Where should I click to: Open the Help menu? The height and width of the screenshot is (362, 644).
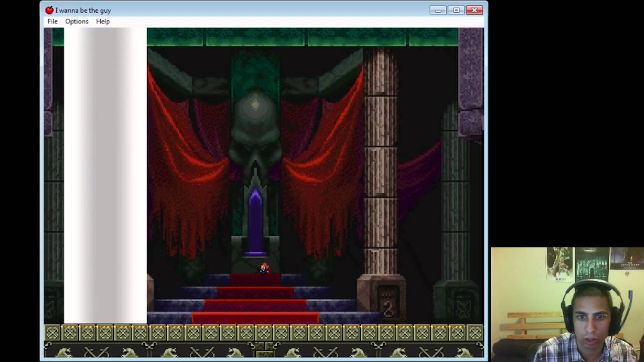(103, 22)
